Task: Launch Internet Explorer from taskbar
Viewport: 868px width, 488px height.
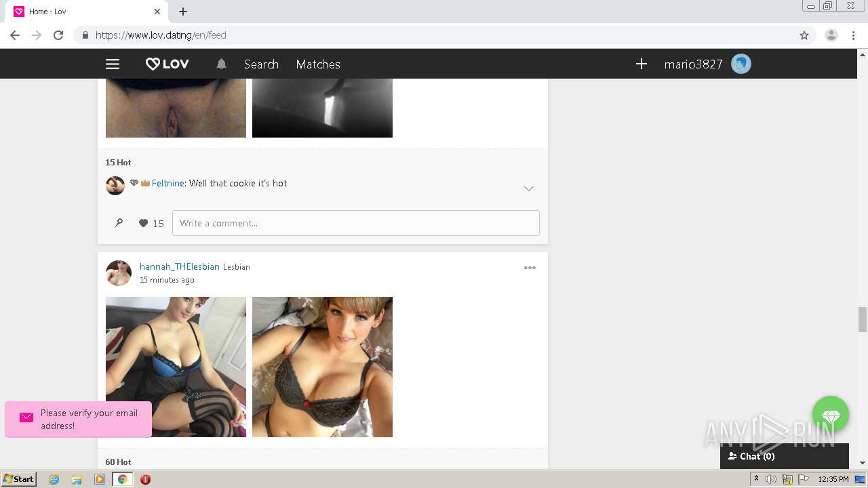Action: tap(54, 479)
